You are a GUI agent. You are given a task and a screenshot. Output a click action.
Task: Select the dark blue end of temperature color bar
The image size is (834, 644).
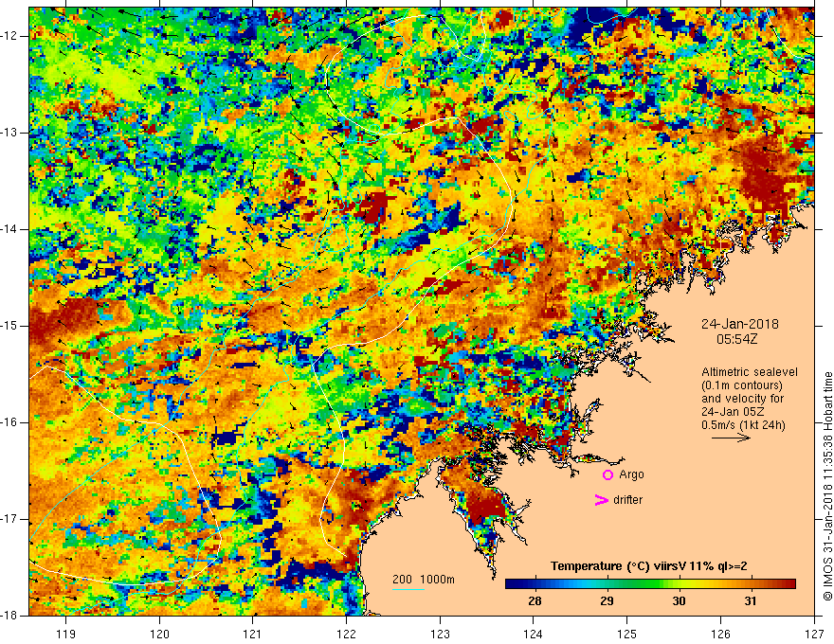pos(514,584)
